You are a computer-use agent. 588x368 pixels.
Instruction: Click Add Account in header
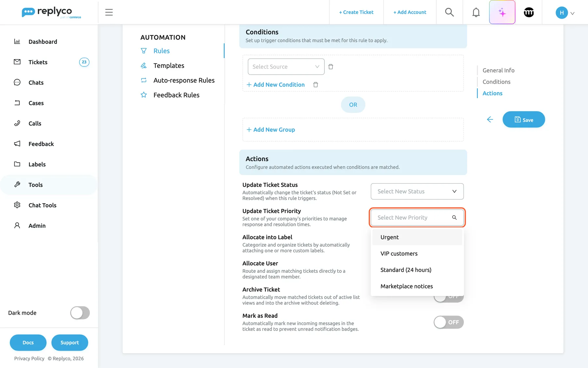(x=410, y=12)
